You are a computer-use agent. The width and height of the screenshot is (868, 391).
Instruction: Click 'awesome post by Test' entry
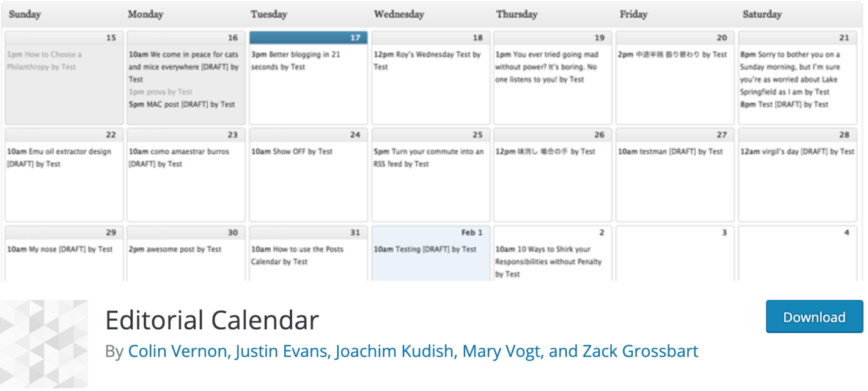click(175, 250)
